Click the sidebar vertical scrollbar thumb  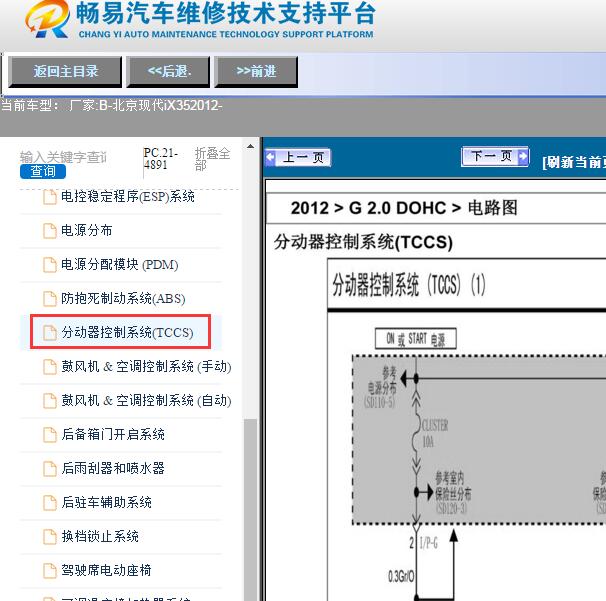pyautogui.click(x=250, y=509)
